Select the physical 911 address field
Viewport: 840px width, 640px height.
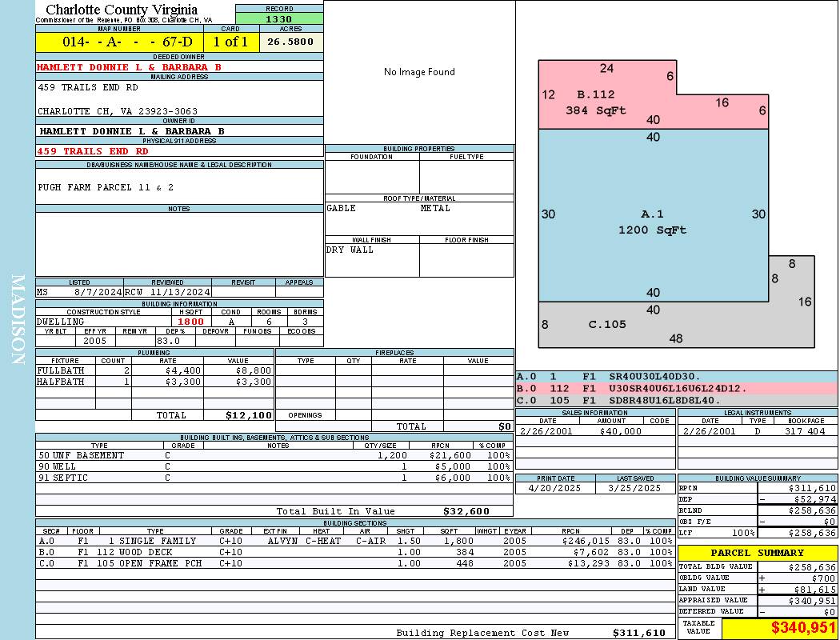[x=93, y=150]
